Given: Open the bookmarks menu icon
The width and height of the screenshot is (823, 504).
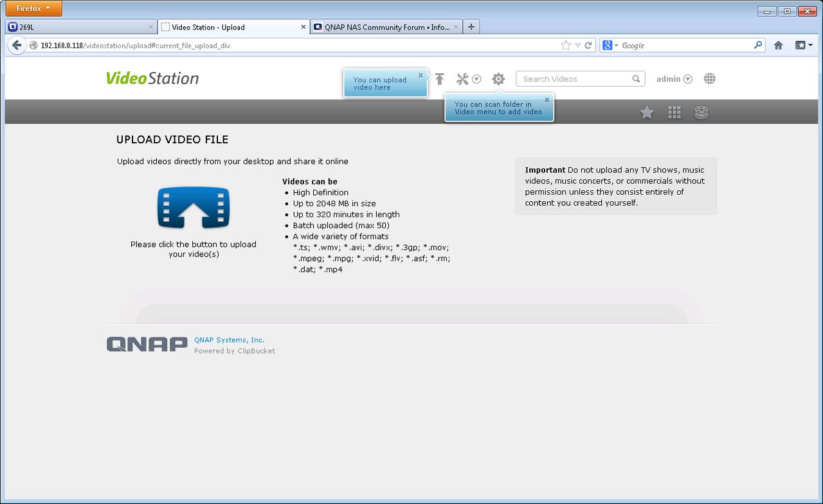Looking at the screenshot, I should [804, 46].
